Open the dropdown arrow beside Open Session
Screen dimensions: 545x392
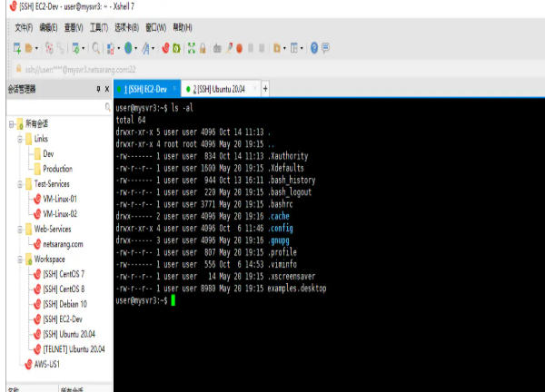click(x=37, y=48)
